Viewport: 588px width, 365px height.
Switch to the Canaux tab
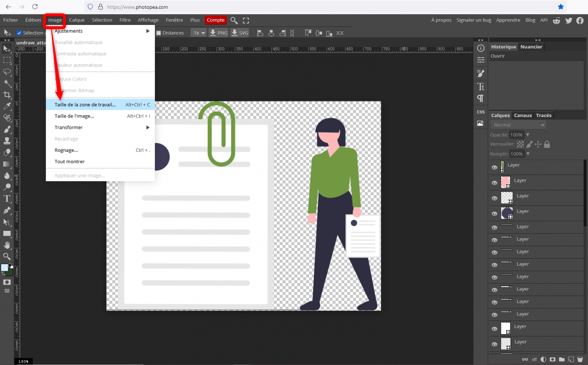[x=523, y=116]
